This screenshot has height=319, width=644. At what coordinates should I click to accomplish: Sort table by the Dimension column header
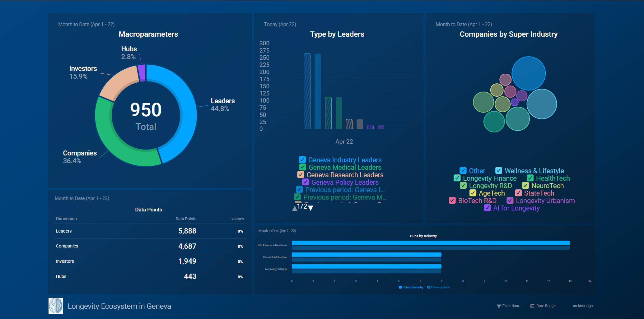click(66, 219)
